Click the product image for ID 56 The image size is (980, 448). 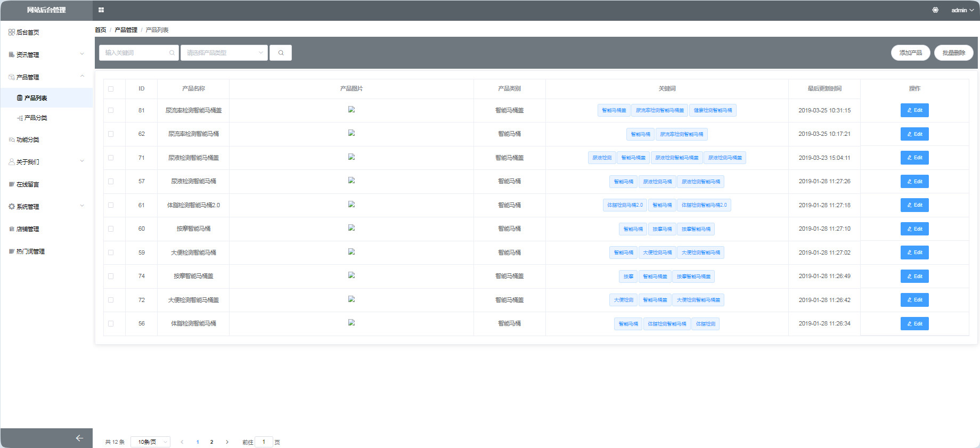[x=352, y=323]
